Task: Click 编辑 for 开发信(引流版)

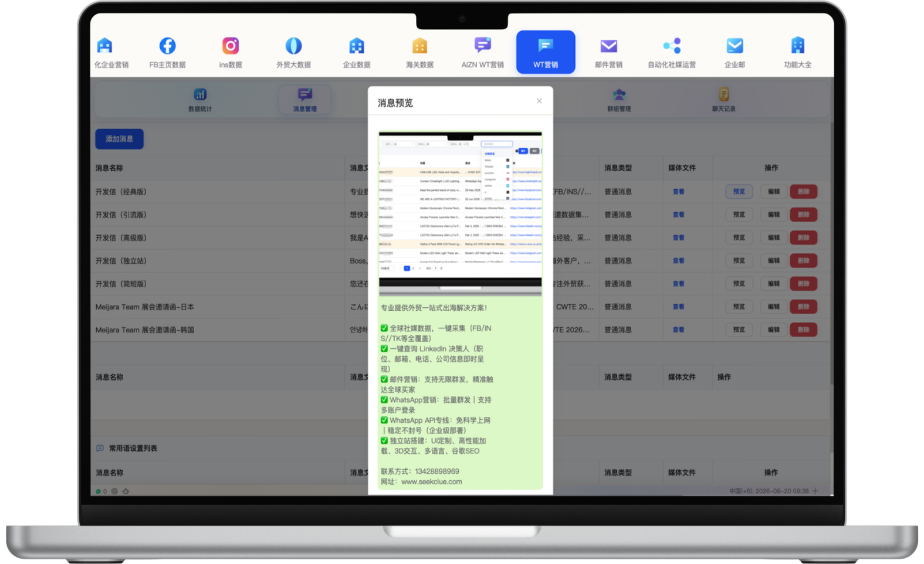Action: (774, 215)
